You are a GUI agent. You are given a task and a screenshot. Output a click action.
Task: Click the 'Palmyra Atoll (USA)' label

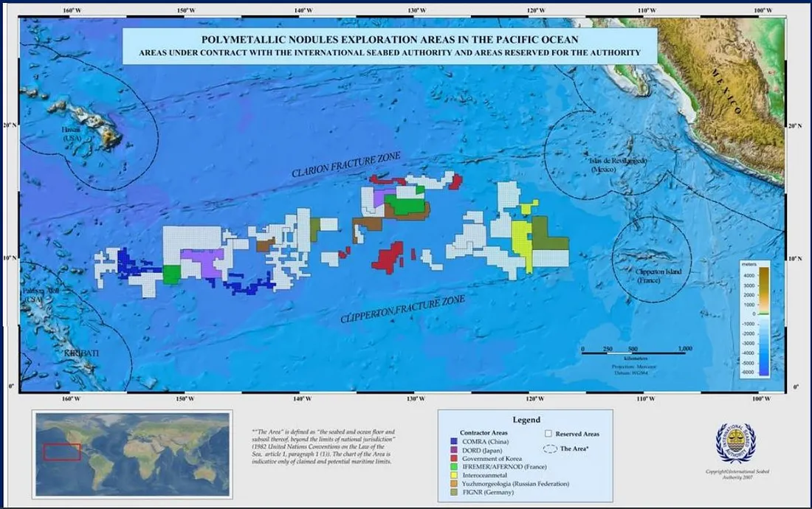coord(41,295)
